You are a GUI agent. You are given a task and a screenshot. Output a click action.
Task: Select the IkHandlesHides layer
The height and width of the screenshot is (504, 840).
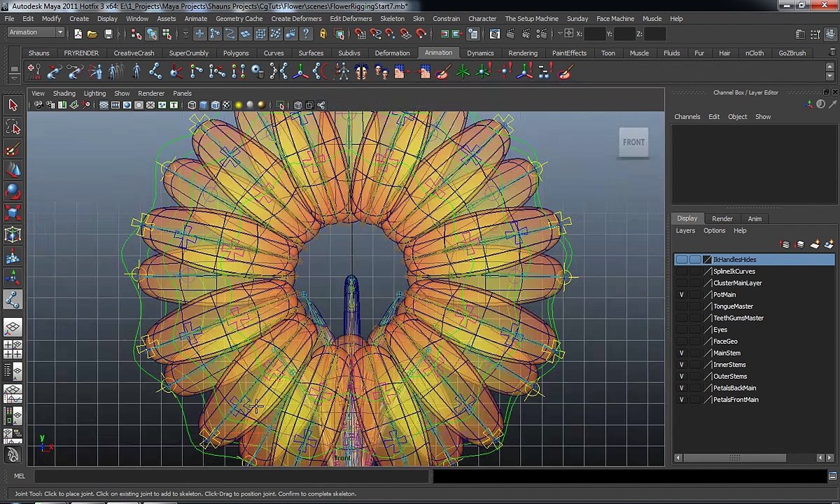pos(755,260)
